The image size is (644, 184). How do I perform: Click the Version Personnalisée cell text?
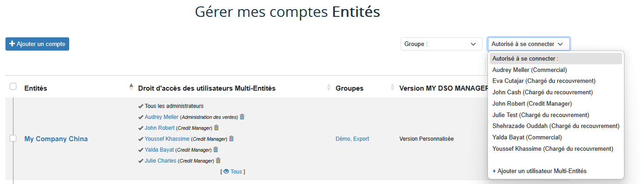[x=426, y=139]
